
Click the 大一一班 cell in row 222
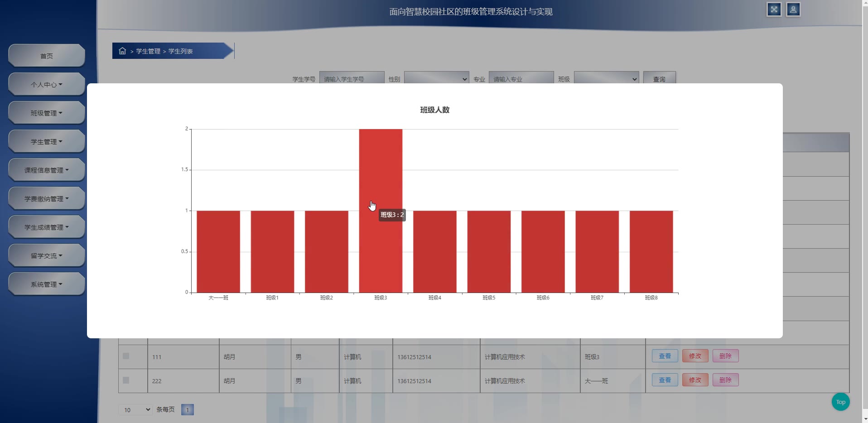pos(612,381)
